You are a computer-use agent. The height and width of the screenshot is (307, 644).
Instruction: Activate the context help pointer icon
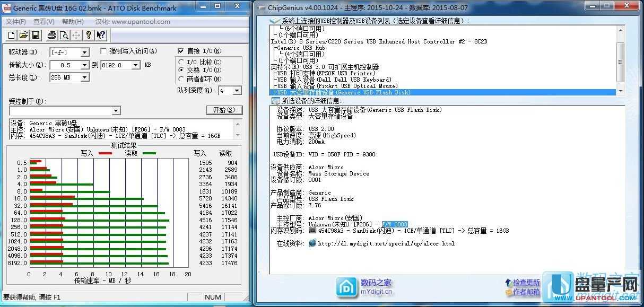tap(101, 36)
